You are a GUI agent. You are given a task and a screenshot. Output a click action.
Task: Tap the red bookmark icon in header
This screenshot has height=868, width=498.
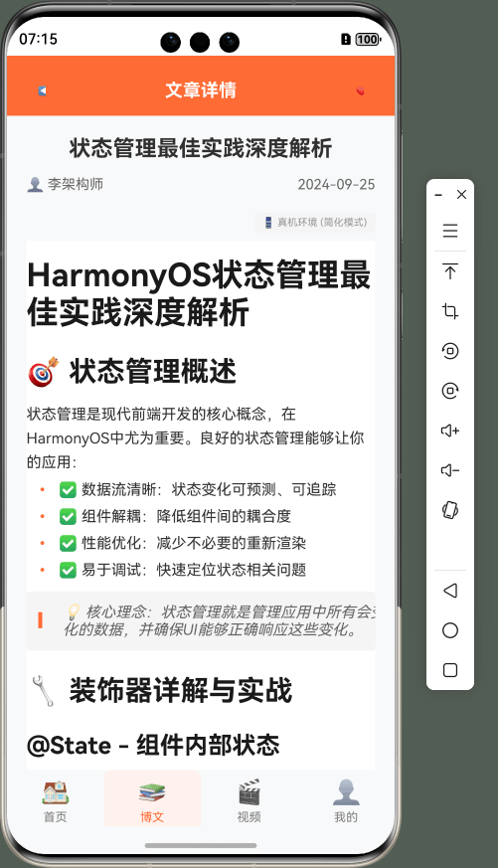(360, 91)
